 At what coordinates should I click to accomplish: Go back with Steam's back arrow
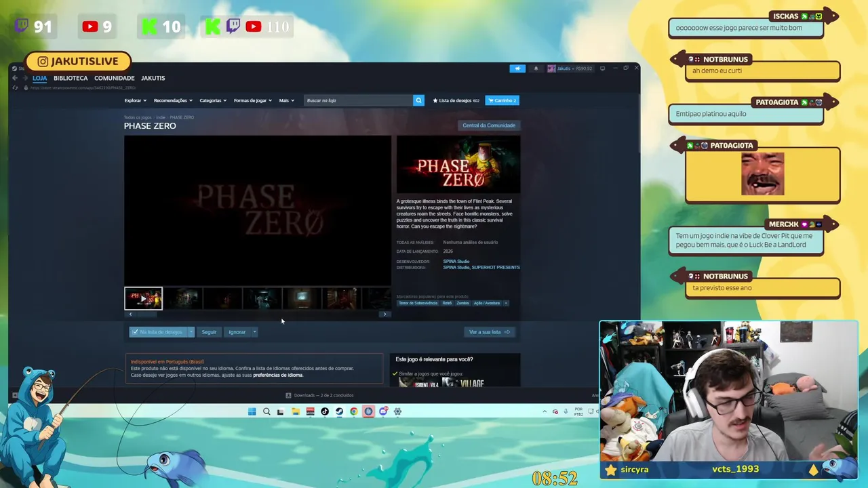click(x=15, y=78)
